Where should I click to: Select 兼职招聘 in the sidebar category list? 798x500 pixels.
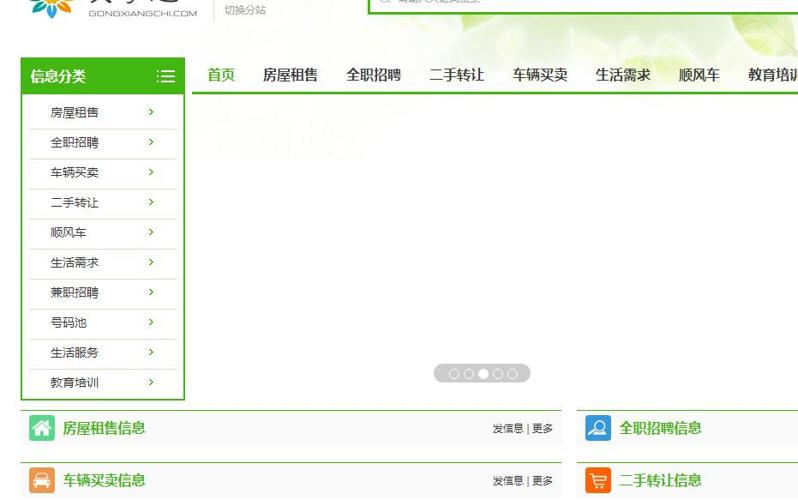click(x=75, y=292)
